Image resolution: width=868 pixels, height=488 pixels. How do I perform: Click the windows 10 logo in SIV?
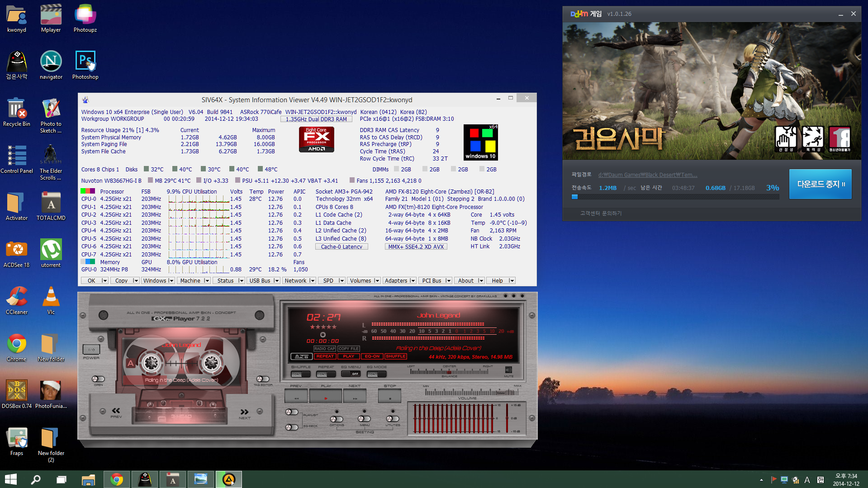(x=481, y=142)
